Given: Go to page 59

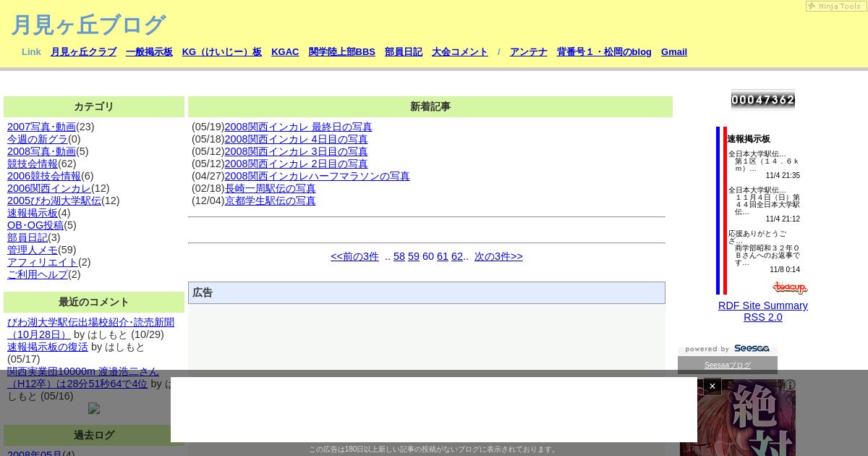Looking at the screenshot, I should click(x=414, y=256).
